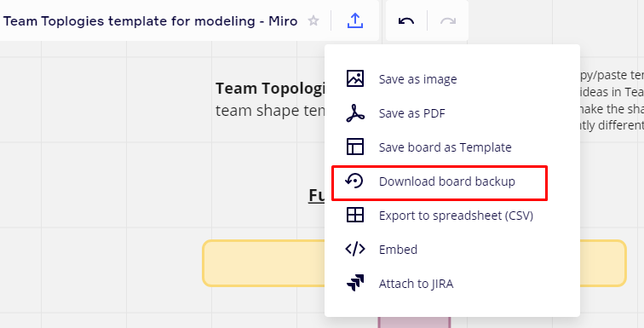Click the Embed code brackets icon
644x328 pixels.
pos(355,249)
